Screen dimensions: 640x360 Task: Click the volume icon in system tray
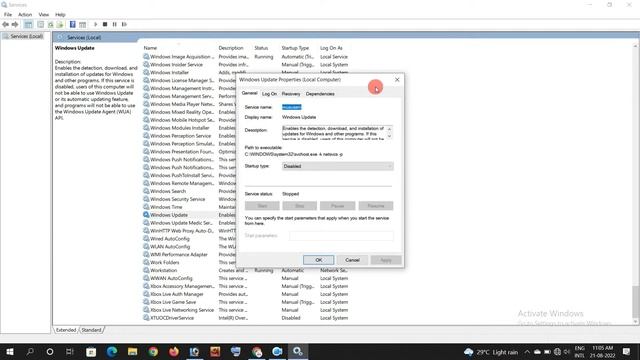(x=567, y=351)
